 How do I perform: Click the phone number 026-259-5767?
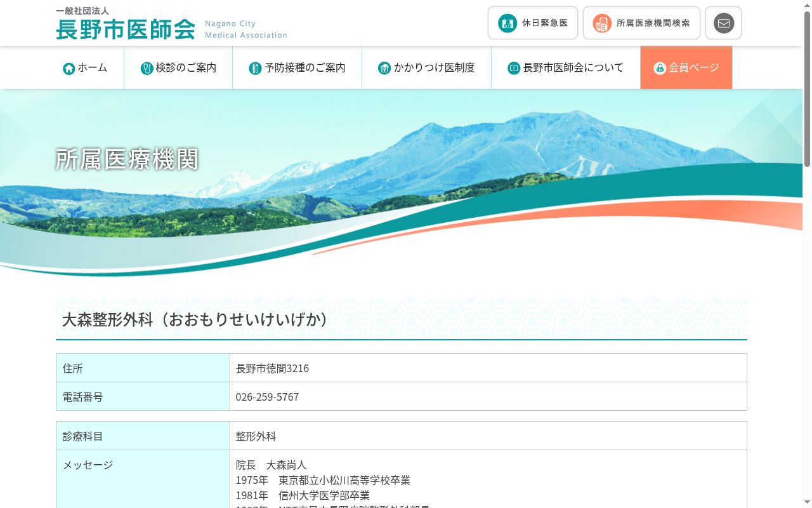pos(267,397)
